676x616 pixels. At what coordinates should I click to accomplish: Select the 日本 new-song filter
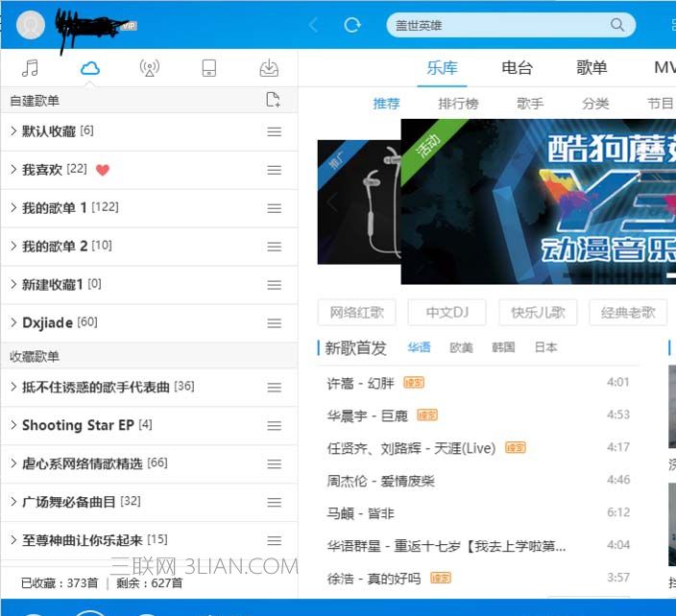(545, 347)
